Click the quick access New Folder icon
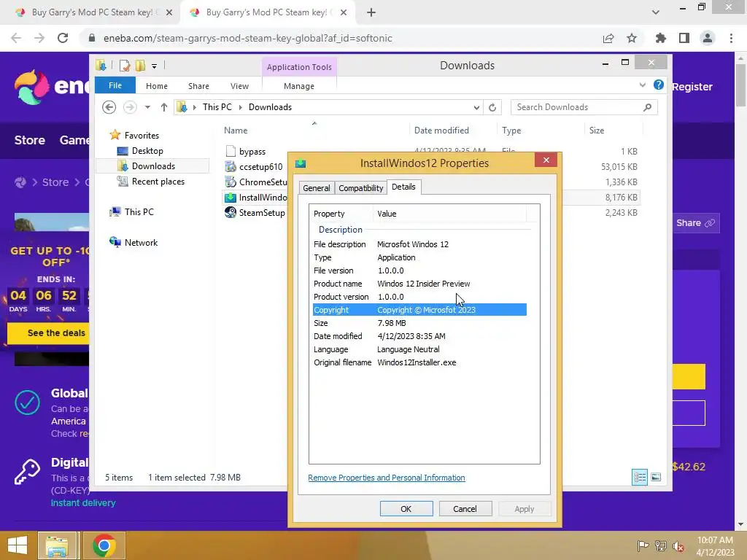Screen dimensions: 747x560 tap(140, 65)
